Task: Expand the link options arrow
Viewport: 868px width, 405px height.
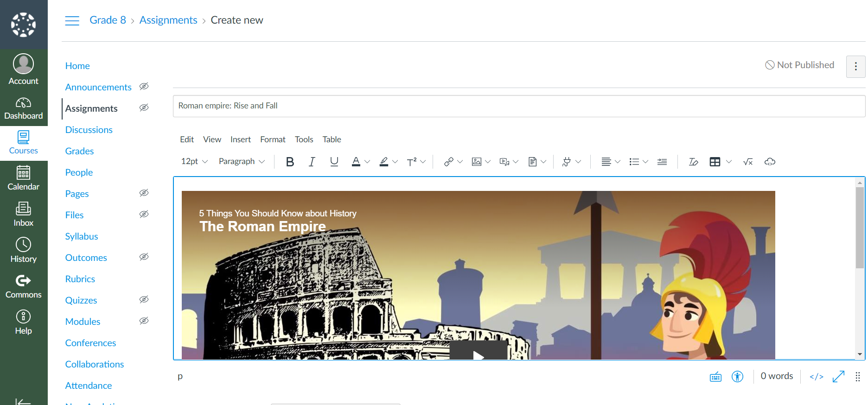Action: pos(460,162)
